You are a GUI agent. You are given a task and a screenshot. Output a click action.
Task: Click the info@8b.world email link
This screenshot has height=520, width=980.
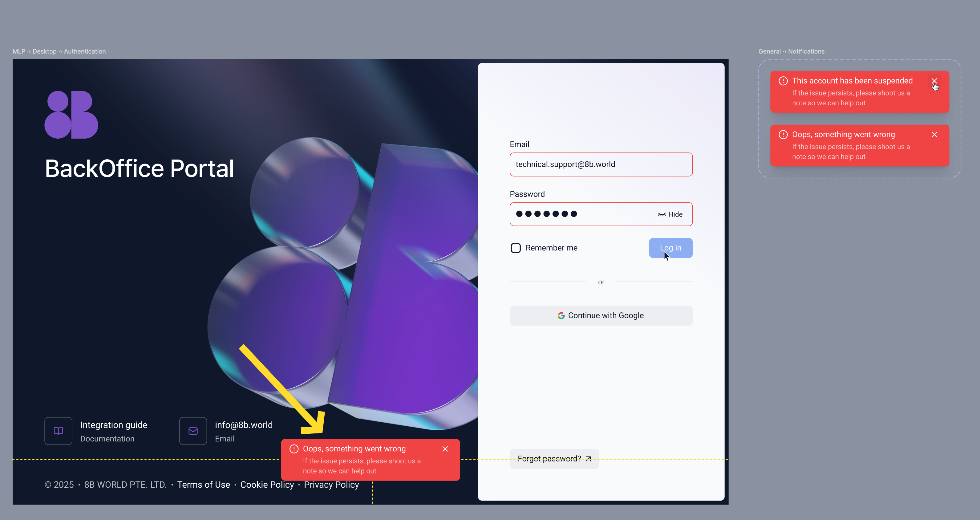244,425
